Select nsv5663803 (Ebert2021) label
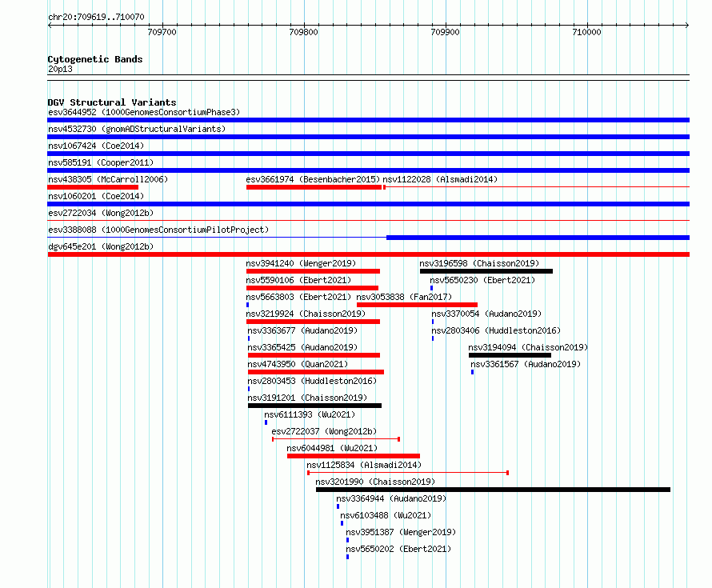Image resolution: width=712 pixels, height=588 pixels. pyautogui.click(x=298, y=297)
